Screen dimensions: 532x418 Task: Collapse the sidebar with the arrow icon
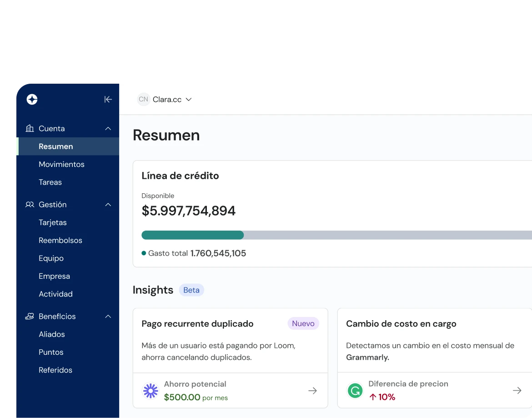point(108,99)
